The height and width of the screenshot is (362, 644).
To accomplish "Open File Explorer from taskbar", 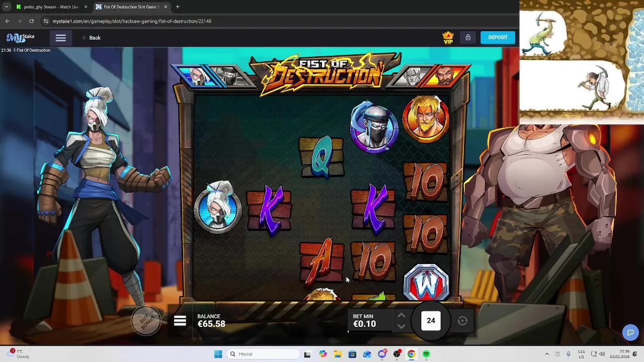I will pyautogui.click(x=338, y=354).
